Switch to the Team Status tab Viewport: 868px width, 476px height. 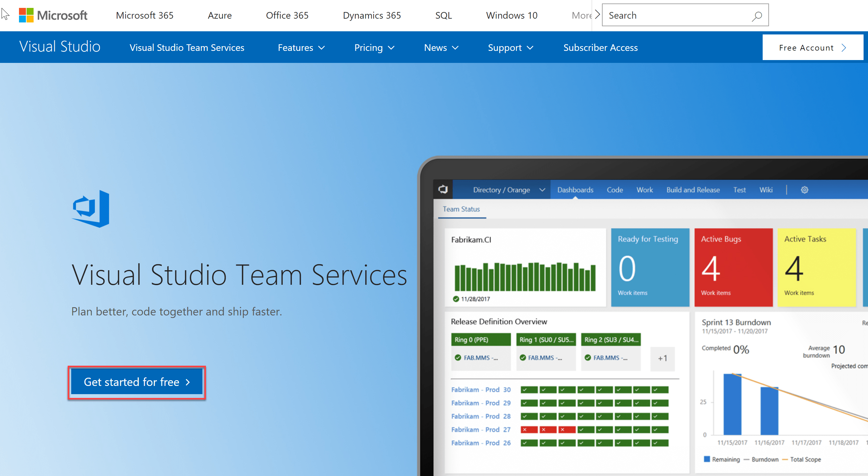coord(461,209)
